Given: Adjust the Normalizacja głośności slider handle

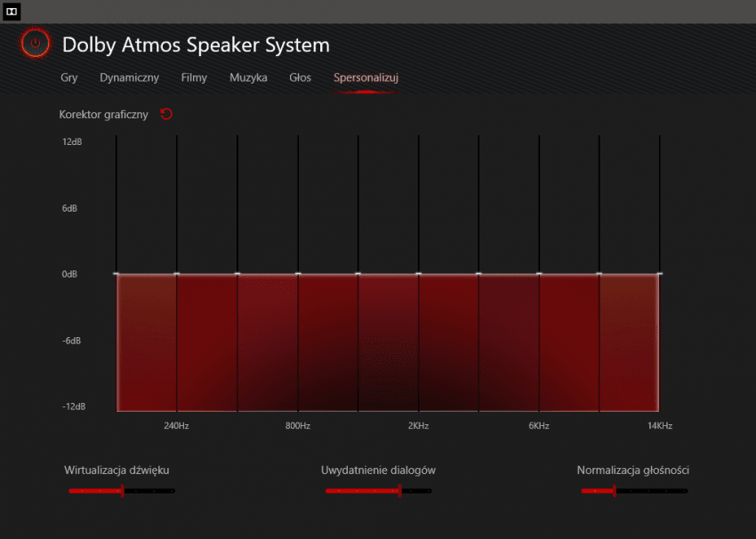Looking at the screenshot, I should (x=615, y=491).
